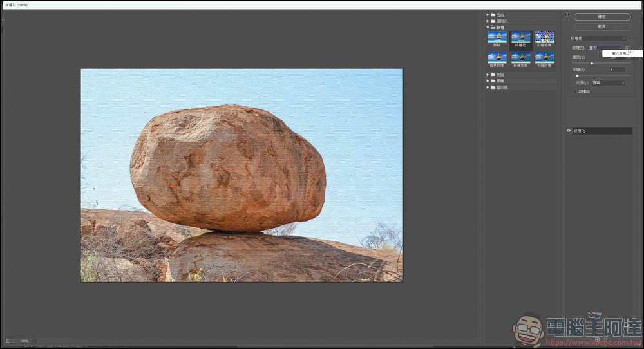This screenshot has height=349, width=644.
Task: Click the 浮雕 relief value field
Action: tap(617, 70)
